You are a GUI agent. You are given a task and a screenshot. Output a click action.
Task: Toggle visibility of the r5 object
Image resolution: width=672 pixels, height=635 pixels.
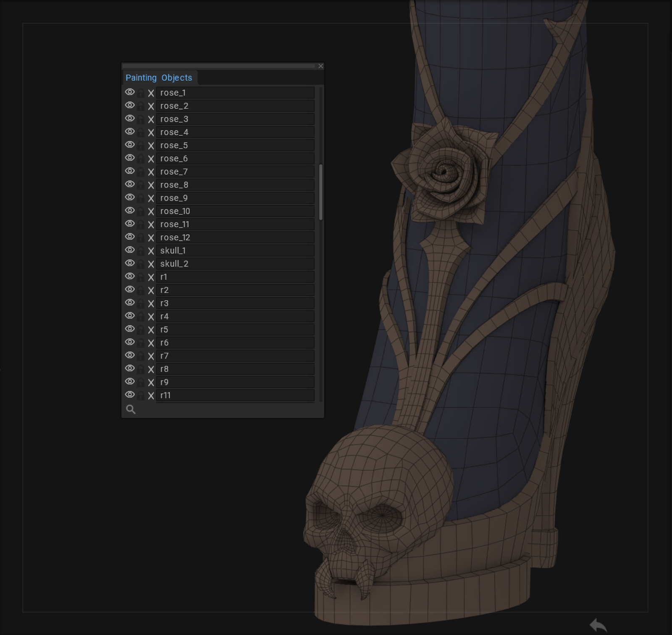point(130,329)
